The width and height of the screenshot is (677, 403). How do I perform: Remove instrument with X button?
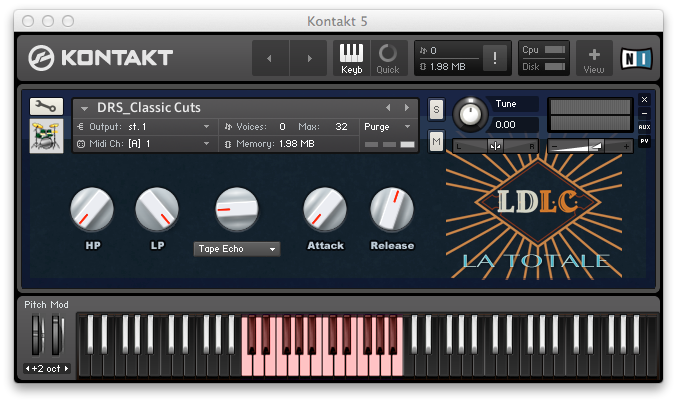(x=644, y=100)
